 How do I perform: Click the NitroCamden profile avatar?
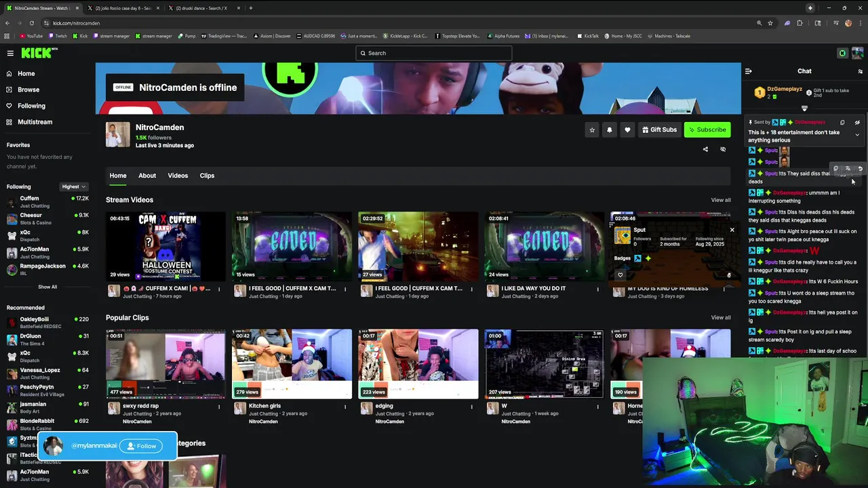coord(117,134)
